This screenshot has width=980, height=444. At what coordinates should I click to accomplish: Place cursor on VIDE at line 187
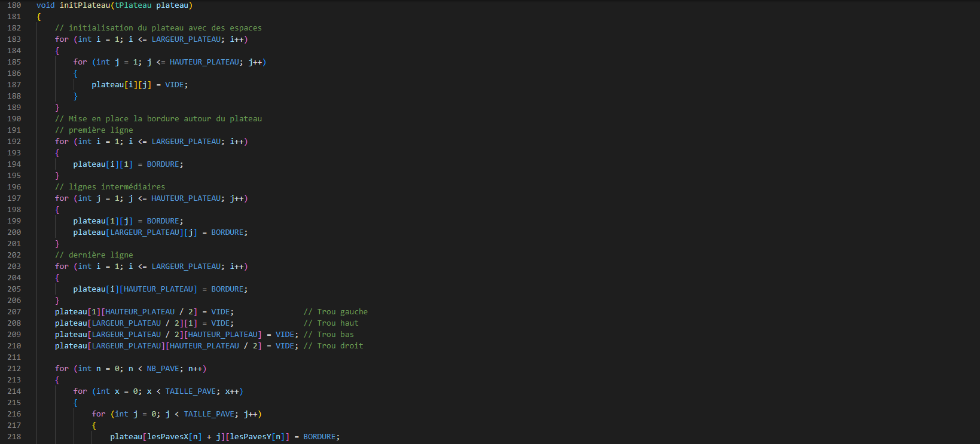tap(174, 85)
